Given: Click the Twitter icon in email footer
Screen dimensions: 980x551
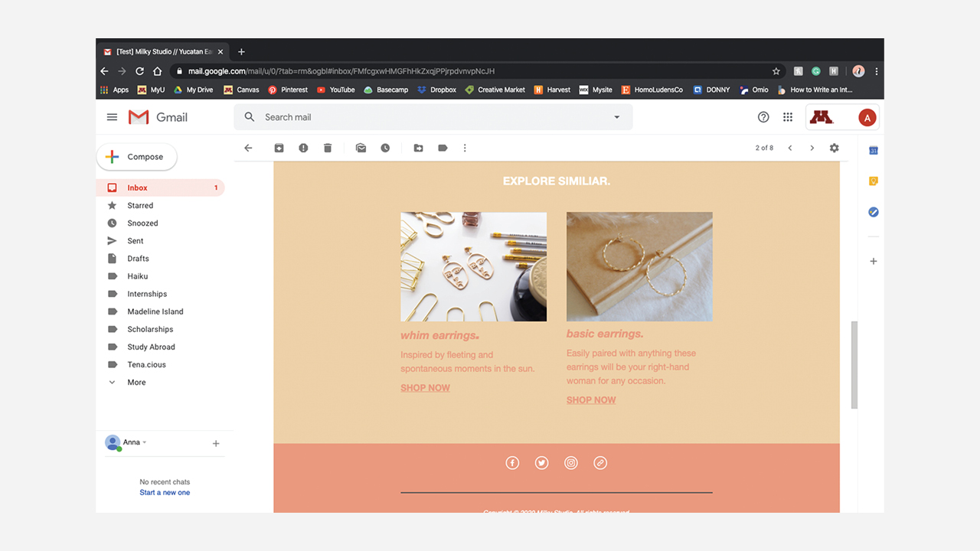Looking at the screenshot, I should [541, 463].
